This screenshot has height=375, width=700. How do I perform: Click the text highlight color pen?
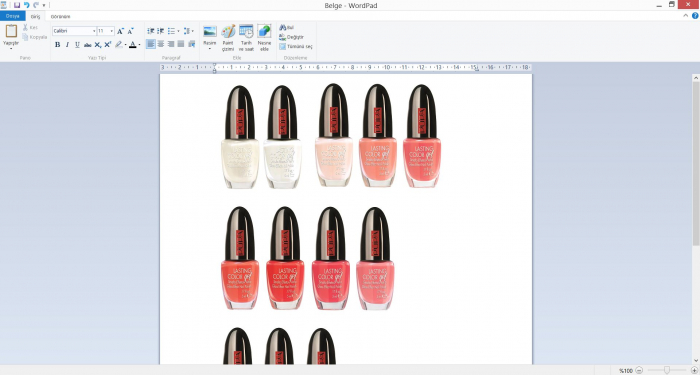(x=118, y=45)
